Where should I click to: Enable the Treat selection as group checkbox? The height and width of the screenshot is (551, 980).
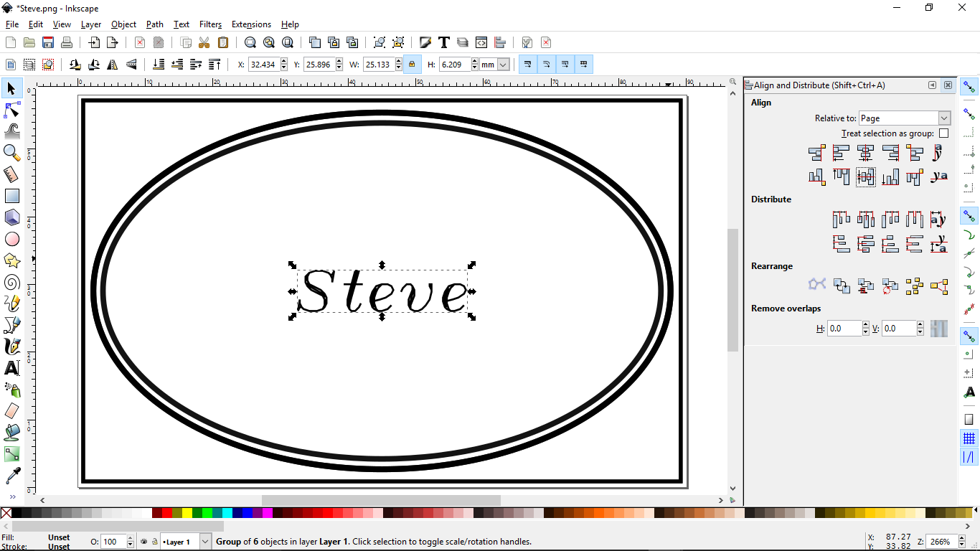[943, 133]
